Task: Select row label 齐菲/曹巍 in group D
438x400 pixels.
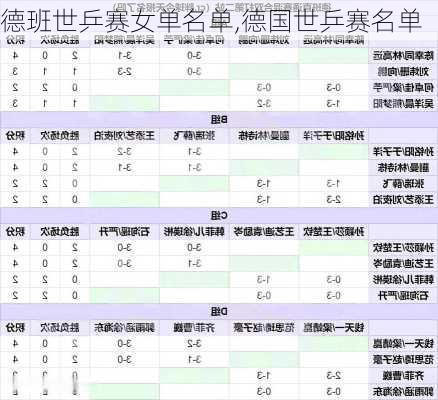Action: point(403,376)
